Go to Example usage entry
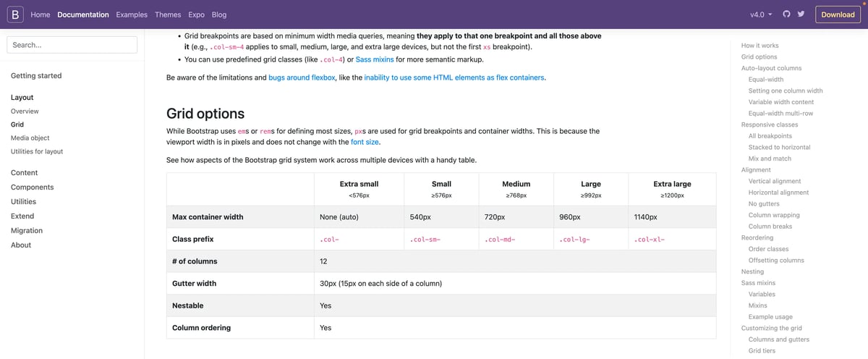Screen dimensions: 868x359 (x=770, y=316)
